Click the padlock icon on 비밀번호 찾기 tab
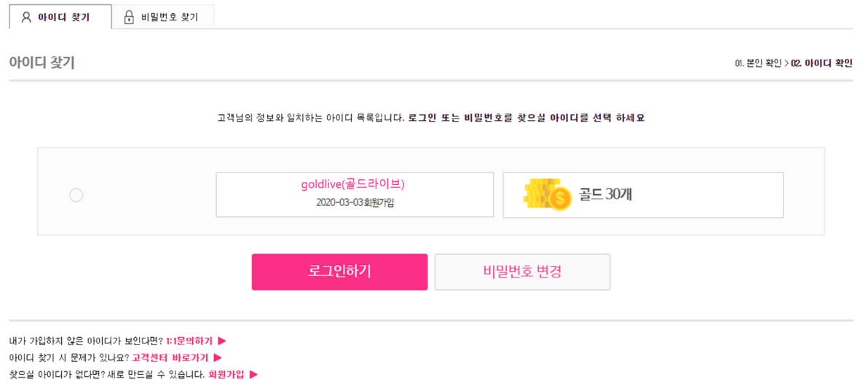Image resolution: width=868 pixels, height=388 pixels. coord(129,17)
